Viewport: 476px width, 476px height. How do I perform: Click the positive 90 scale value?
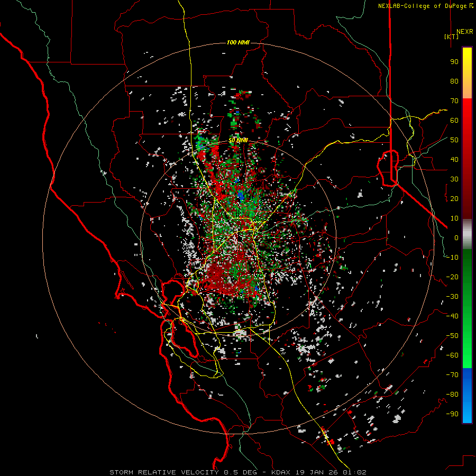[454, 62]
